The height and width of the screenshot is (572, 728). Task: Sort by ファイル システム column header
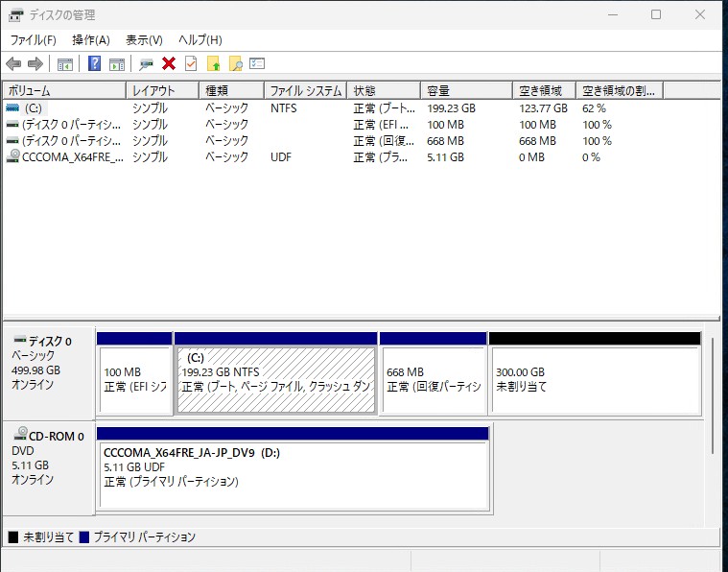306,90
